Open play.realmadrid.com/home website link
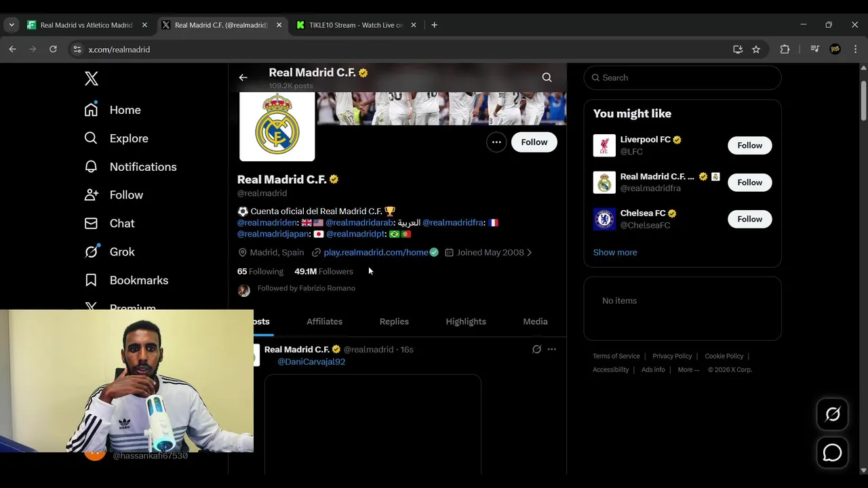 click(x=376, y=252)
